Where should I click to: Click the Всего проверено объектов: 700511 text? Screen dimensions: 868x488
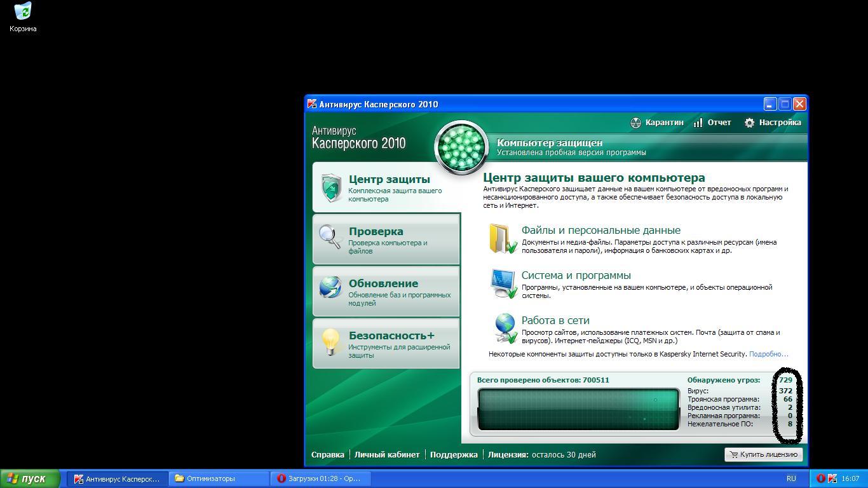pyautogui.click(x=543, y=380)
